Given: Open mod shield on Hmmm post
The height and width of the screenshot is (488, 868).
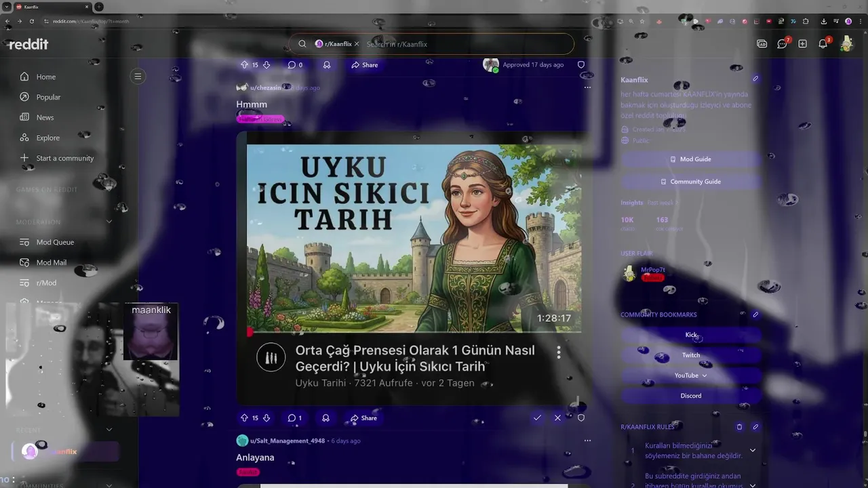Looking at the screenshot, I should point(581,418).
